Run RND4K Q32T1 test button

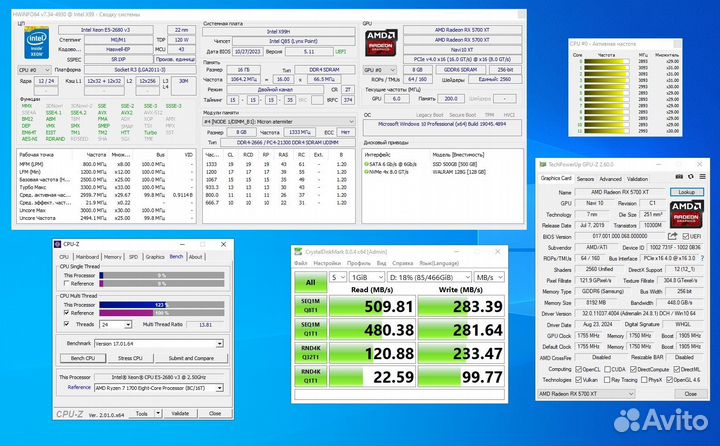coord(310,353)
